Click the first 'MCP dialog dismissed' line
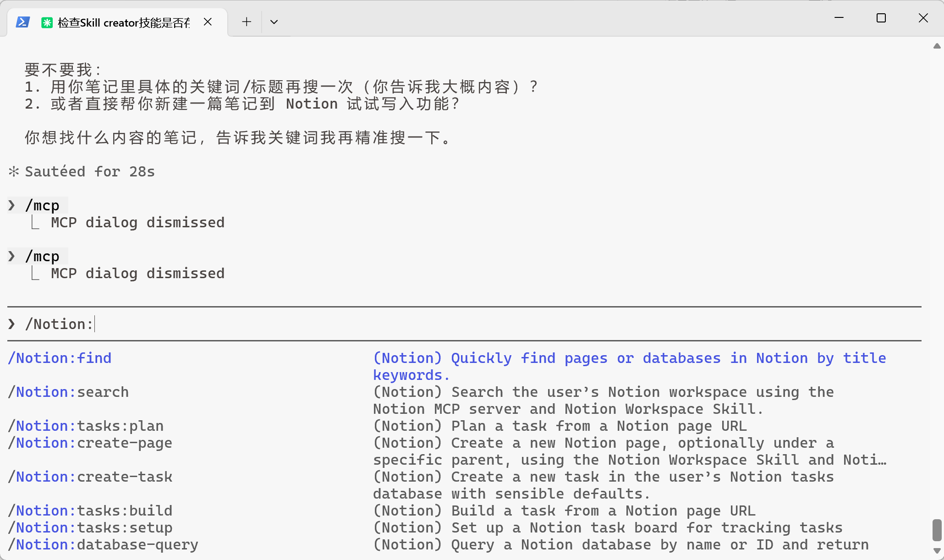The image size is (944, 560). click(x=137, y=222)
